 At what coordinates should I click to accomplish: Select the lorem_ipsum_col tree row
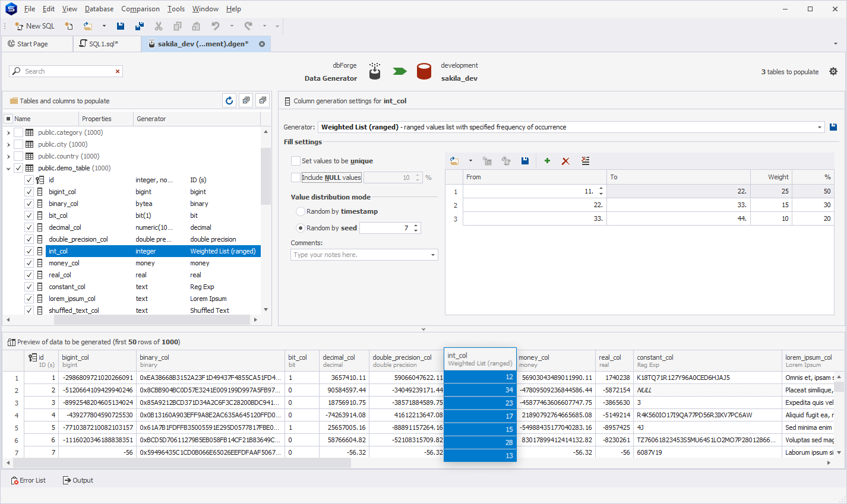point(153,299)
